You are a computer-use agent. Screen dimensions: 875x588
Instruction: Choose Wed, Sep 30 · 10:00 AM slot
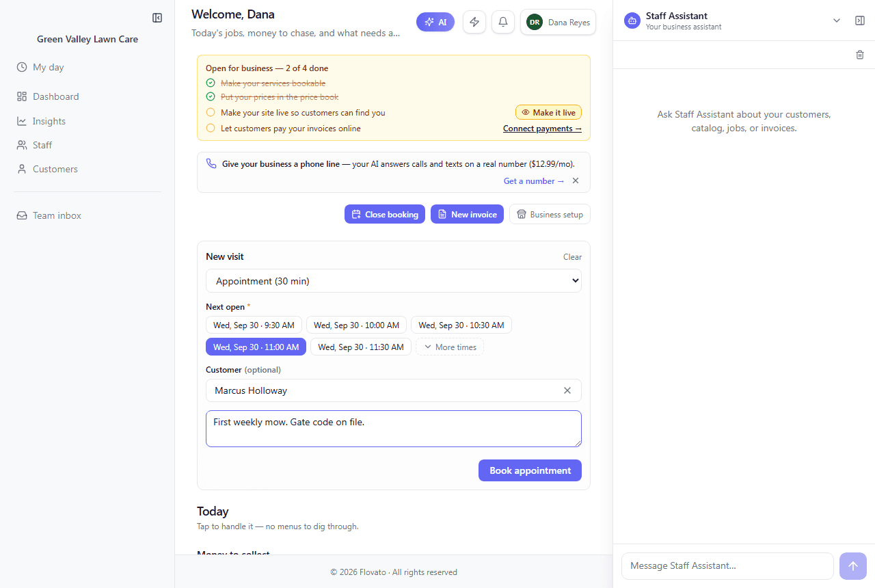tap(356, 325)
